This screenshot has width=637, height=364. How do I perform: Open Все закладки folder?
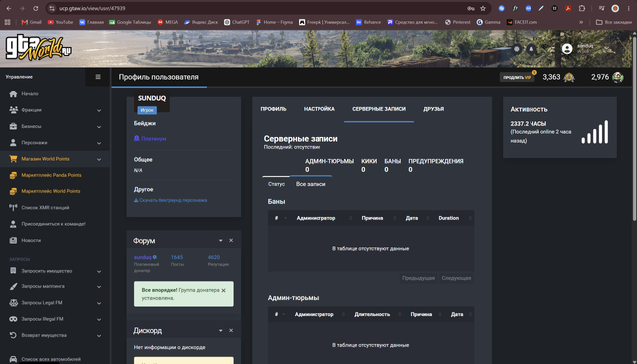tap(614, 22)
